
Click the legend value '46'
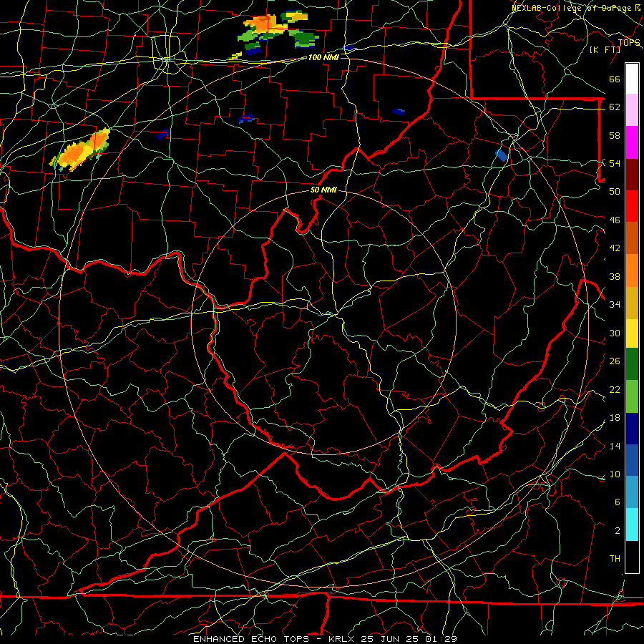[x=615, y=220]
